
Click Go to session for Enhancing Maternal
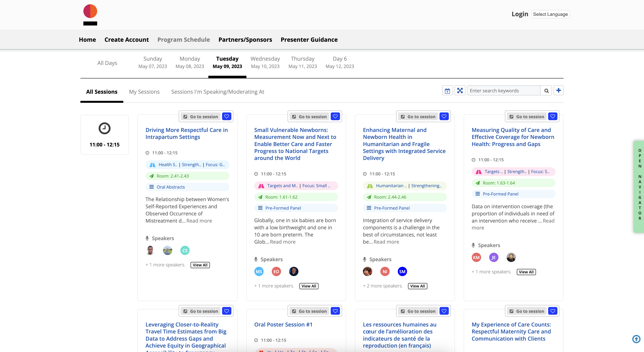tap(418, 117)
